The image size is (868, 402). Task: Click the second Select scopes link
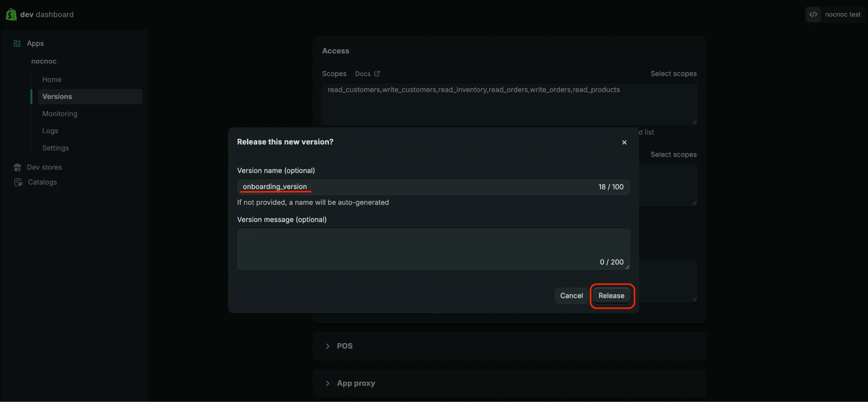coord(673,155)
